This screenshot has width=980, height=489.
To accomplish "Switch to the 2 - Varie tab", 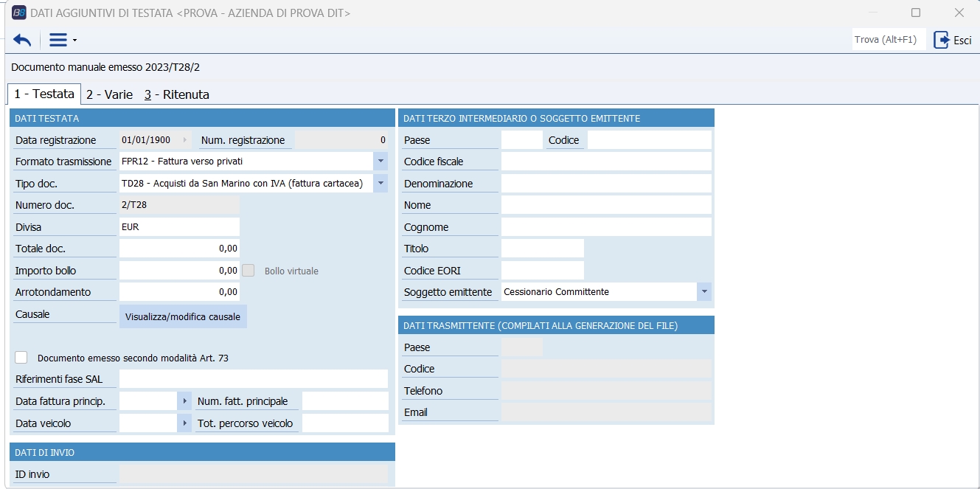I will click(109, 94).
